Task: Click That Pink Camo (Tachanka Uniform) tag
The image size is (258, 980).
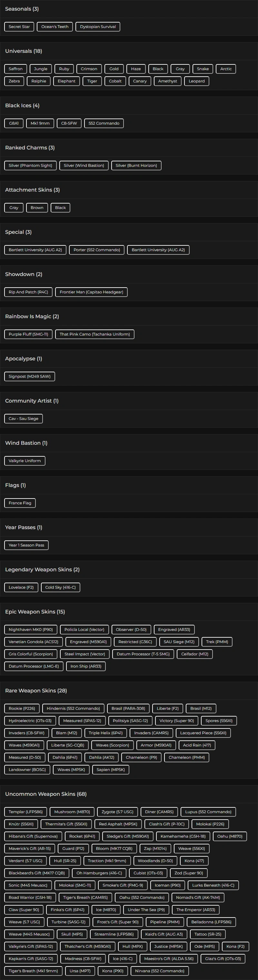Action: [94, 334]
